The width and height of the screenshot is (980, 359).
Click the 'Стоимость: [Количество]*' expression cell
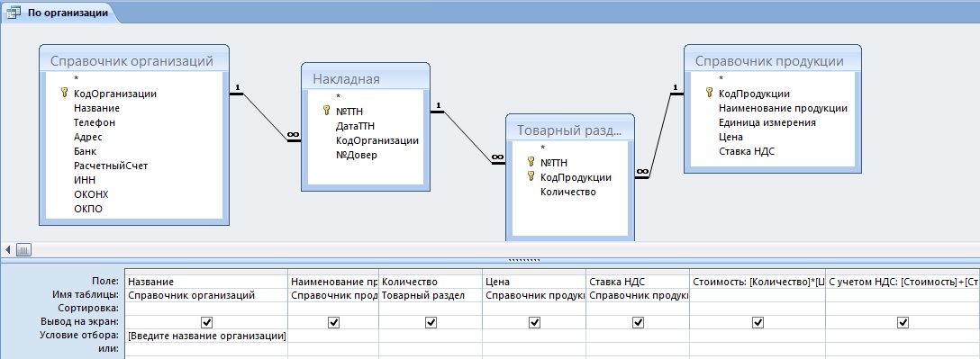click(758, 283)
